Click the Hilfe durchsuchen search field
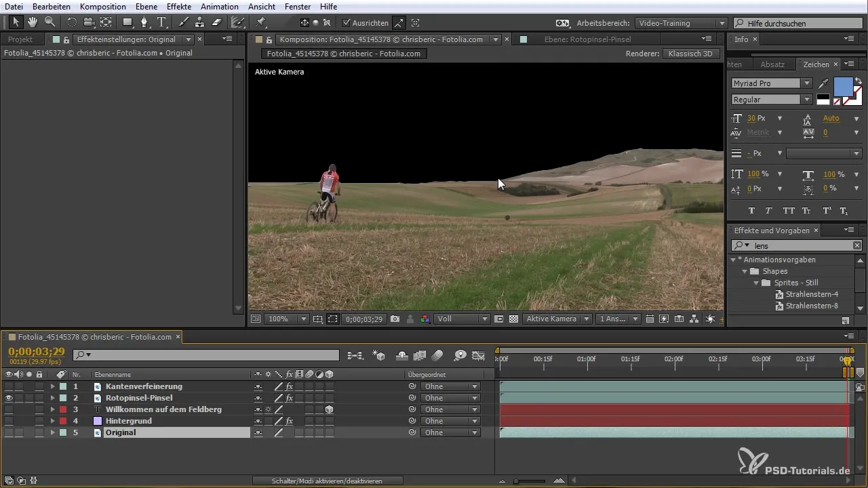Screen dimensions: 868x488 (x=798, y=23)
